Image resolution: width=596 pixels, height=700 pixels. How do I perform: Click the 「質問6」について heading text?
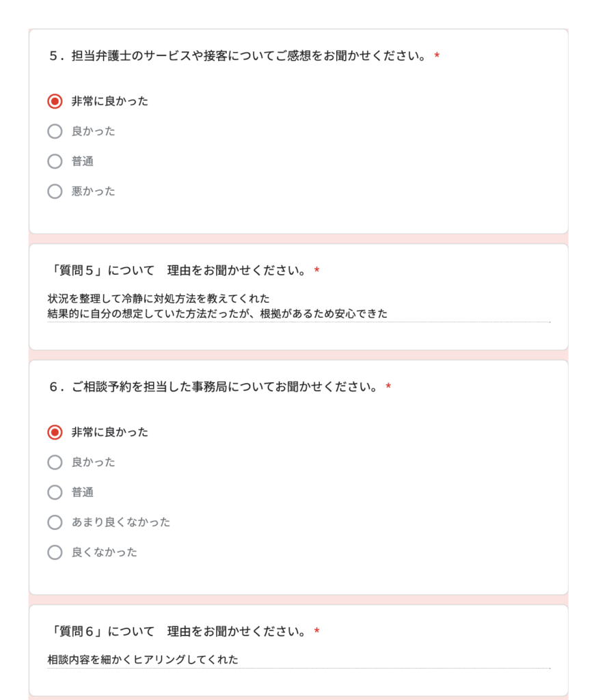[x=178, y=631]
